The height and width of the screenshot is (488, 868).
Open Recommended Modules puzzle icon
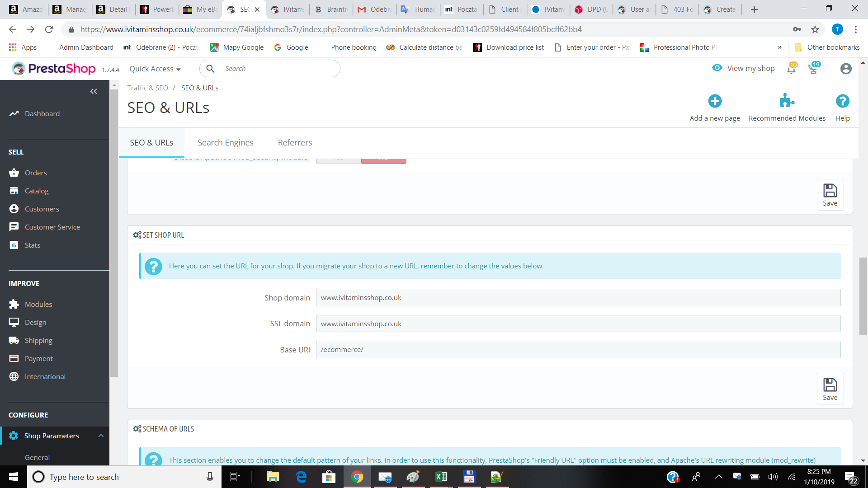point(787,101)
